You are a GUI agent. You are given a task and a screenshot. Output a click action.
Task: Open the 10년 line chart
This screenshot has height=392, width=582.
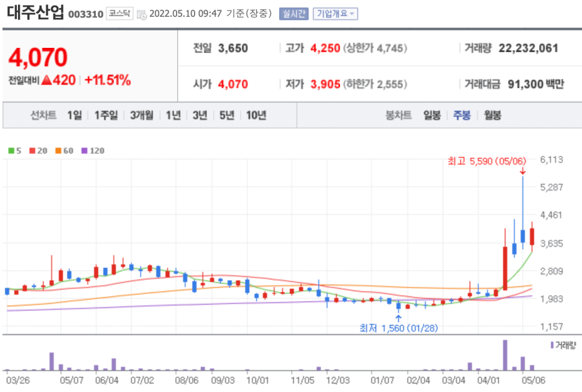[x=256, y=116]
